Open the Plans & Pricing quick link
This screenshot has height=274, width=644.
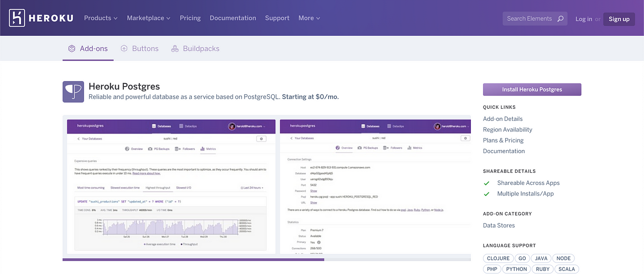[x=503, y=141]
